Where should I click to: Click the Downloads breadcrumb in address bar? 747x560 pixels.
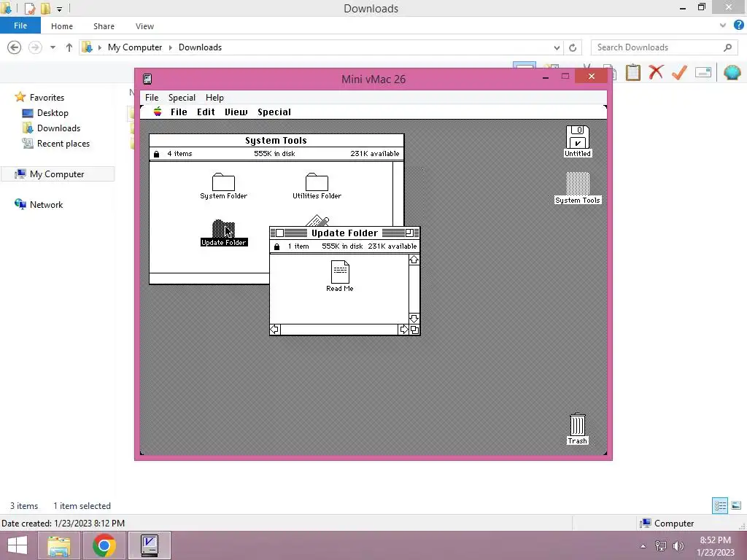200,47
